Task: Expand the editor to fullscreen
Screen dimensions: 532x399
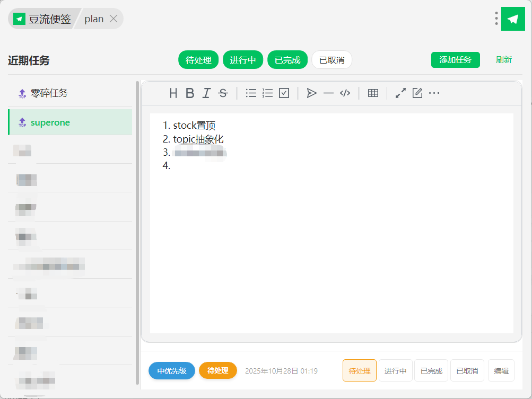Action: tap(400, 93)
